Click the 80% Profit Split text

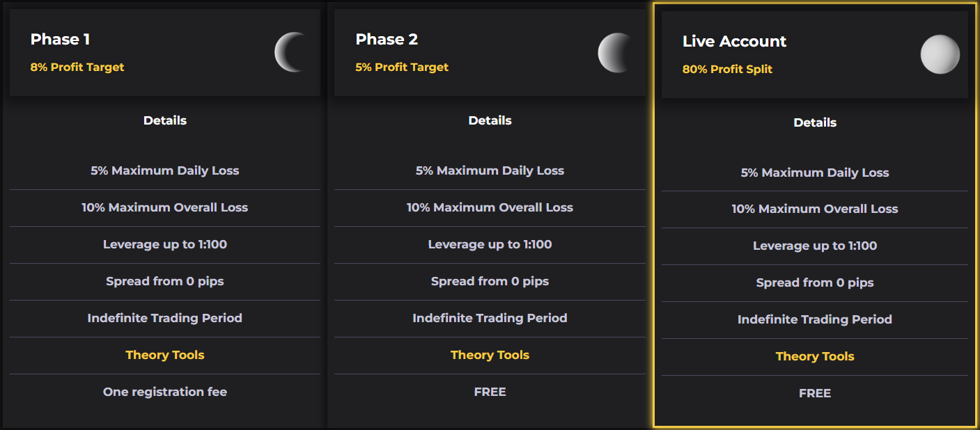727,70
